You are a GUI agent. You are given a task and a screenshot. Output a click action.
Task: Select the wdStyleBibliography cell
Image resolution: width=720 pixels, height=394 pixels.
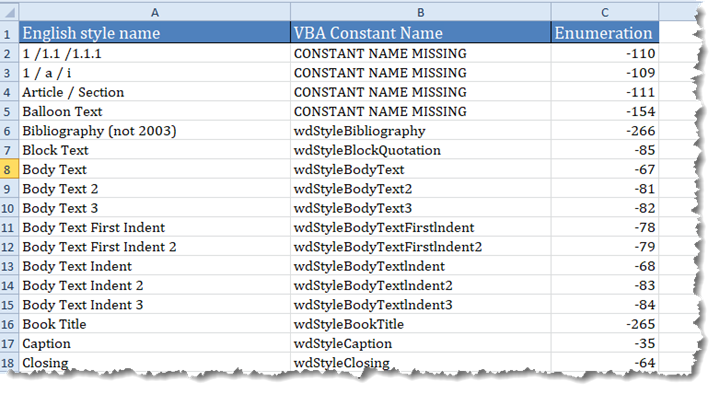coord(421,131)
